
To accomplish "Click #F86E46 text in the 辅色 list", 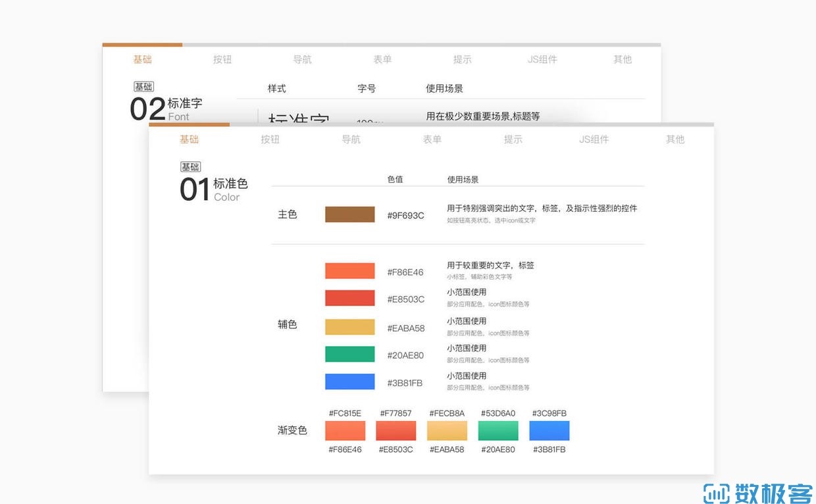I will coord(405,272).
